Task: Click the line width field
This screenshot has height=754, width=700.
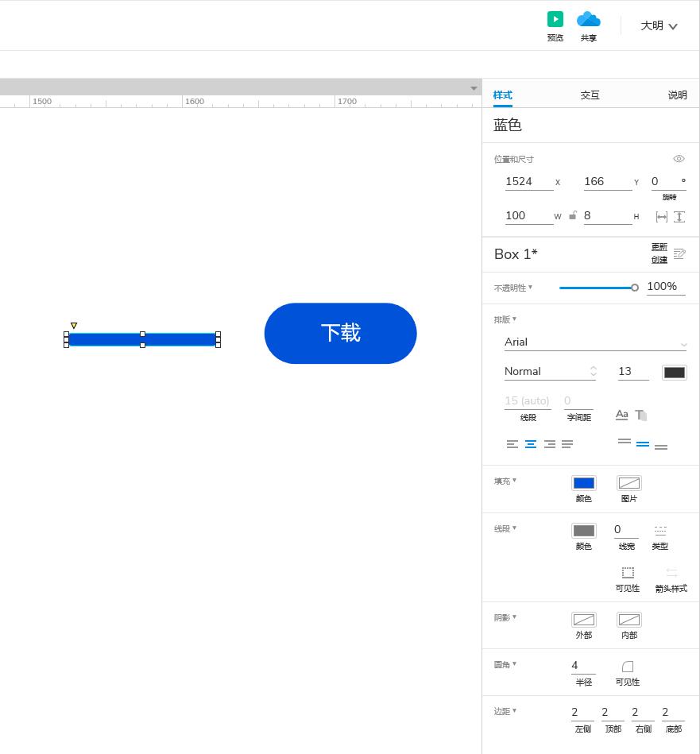Action: [x=626, y=530]
